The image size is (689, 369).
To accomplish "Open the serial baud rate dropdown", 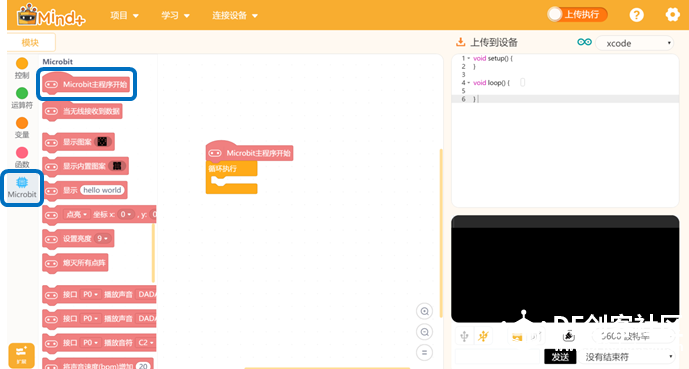I will [634, 336].
